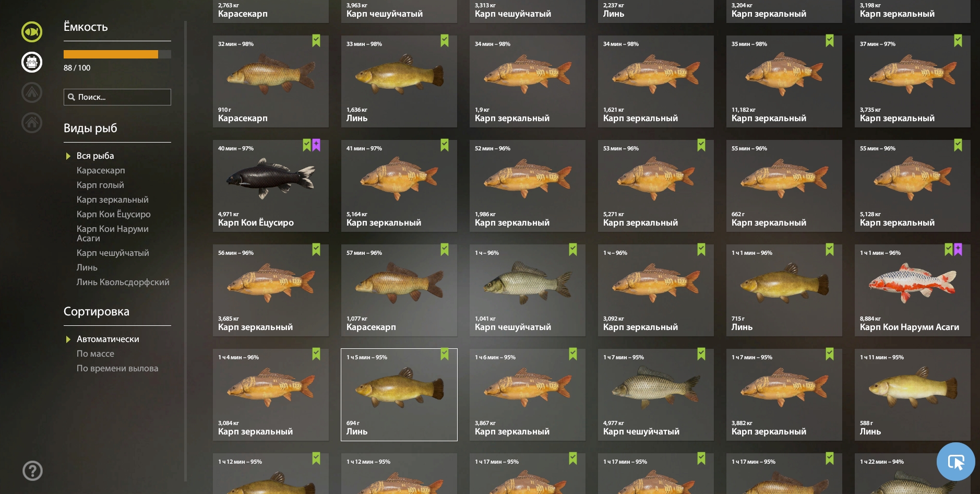The image size is (980, 494).
Task: Toggle green bookmark on 910 г Карасекарп card
Action: pyautogui.click(x=316, y=41)
